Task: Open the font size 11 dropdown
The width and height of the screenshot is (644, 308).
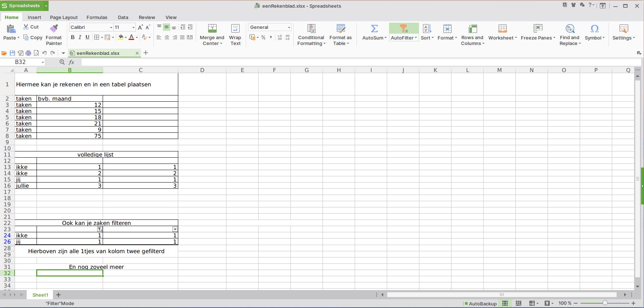Action: (133, 27)
